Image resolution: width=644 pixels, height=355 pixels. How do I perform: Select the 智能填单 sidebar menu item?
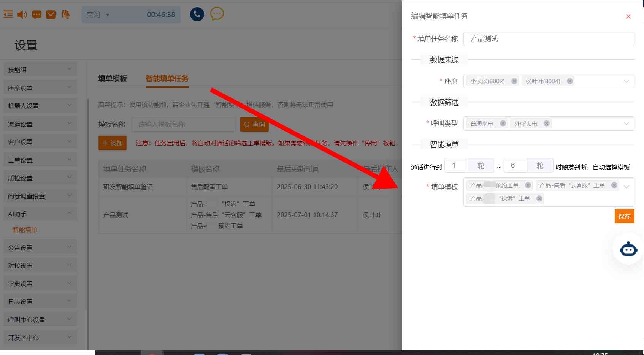point(24,230)
